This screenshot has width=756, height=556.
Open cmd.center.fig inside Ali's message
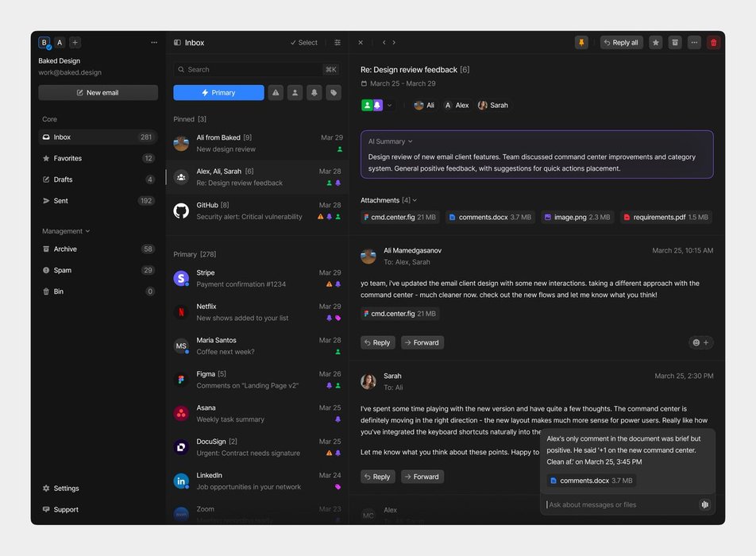tap(399, 314)
